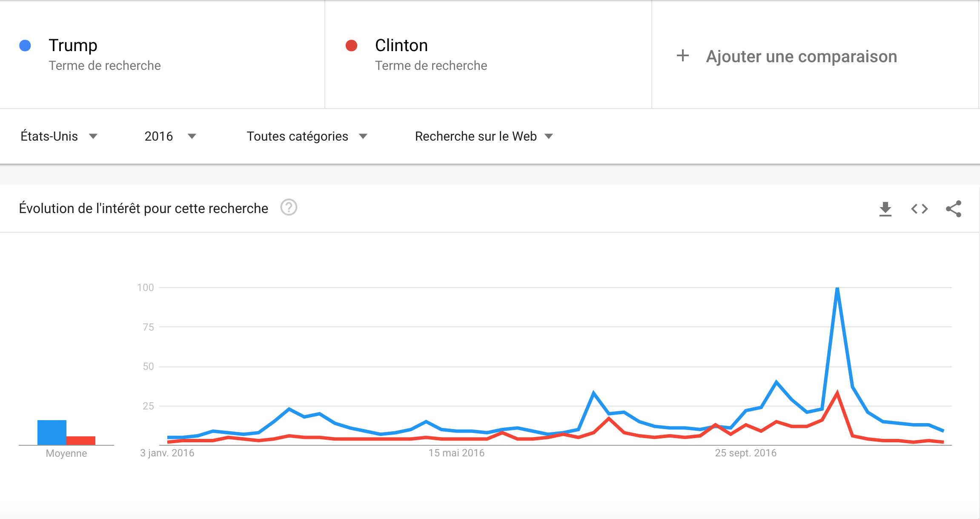
Task: Click the blue Trump color dot
Action: pyautogui.click(x=25, y=46)
